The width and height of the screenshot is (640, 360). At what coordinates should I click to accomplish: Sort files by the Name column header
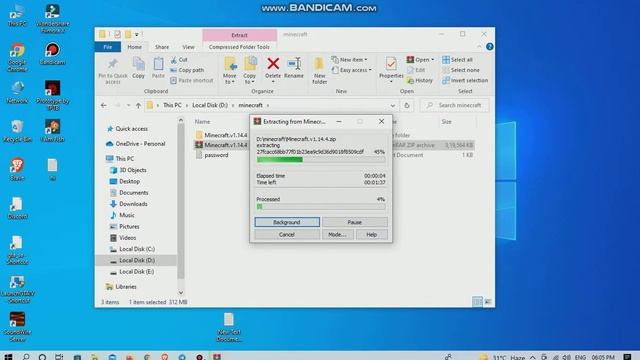202,122
